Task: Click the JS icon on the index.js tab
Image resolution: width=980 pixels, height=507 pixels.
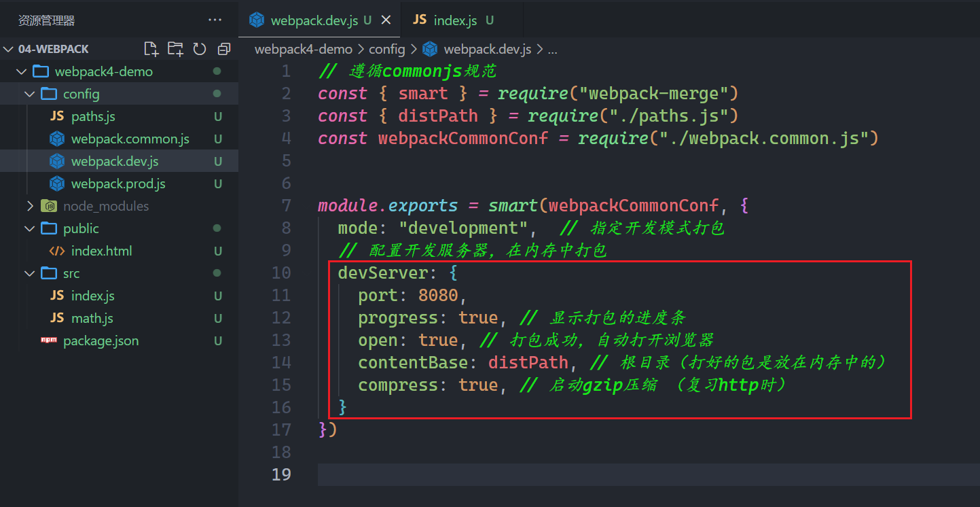Action: click(420, 20)
